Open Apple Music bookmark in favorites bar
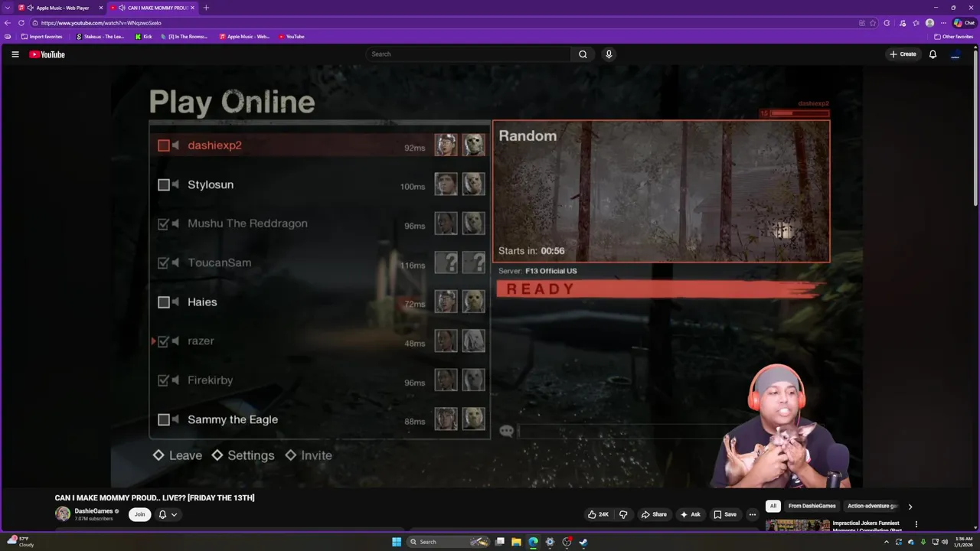 click(x=244, y=37)
